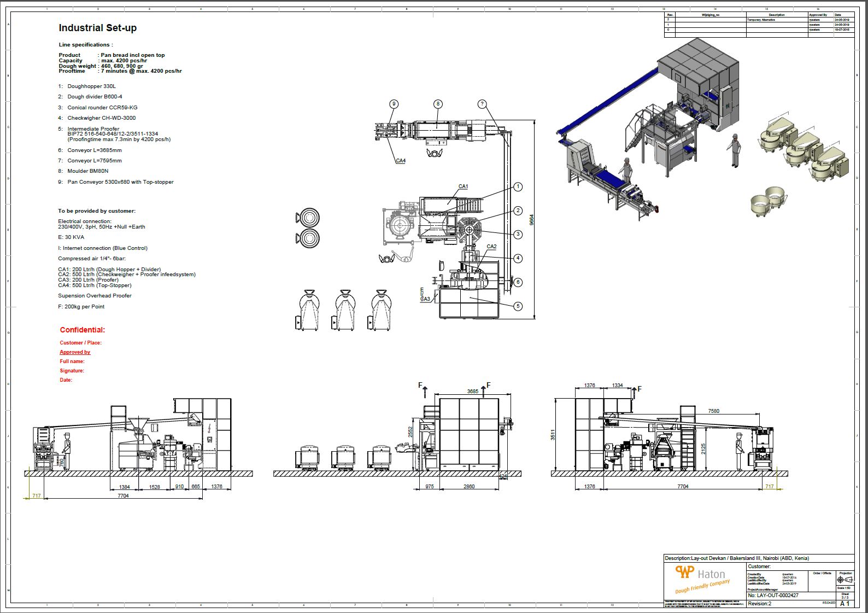Click balloon number 8 above the moulder
The height and width of the screenshot is (613, 868).
click(x=438, y=104)
